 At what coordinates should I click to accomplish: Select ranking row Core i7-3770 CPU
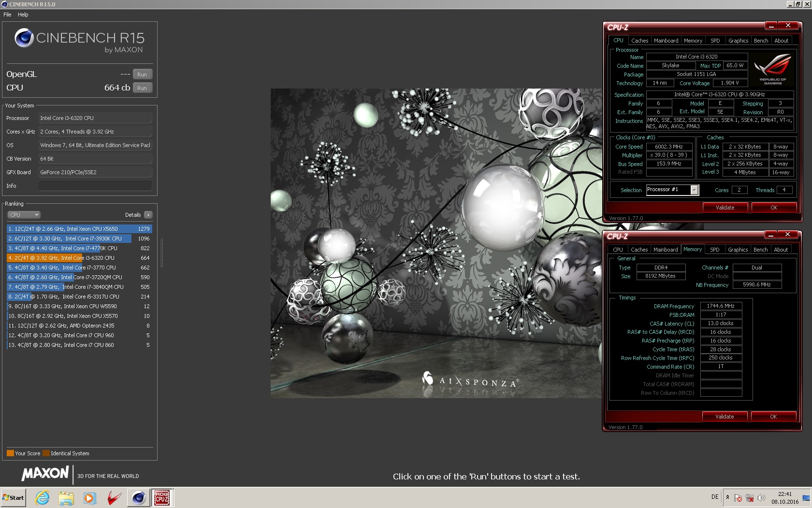(x=79, y=268)
